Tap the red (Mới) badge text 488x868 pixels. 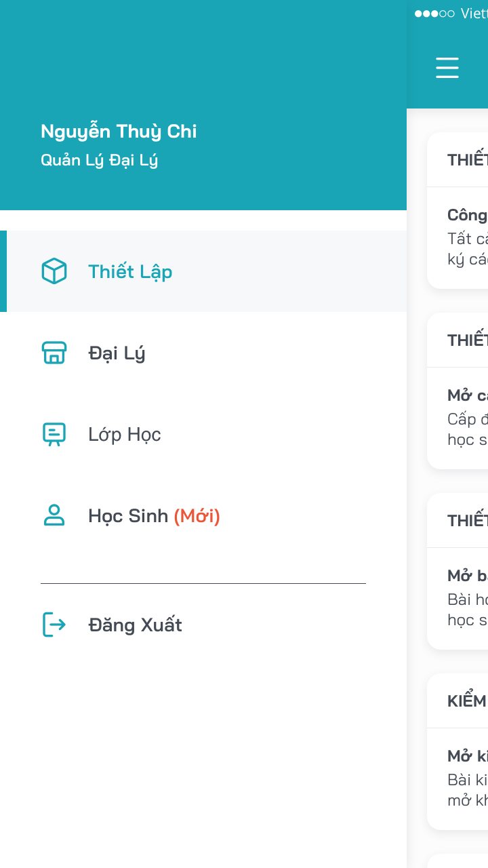(x=197, y=515)
